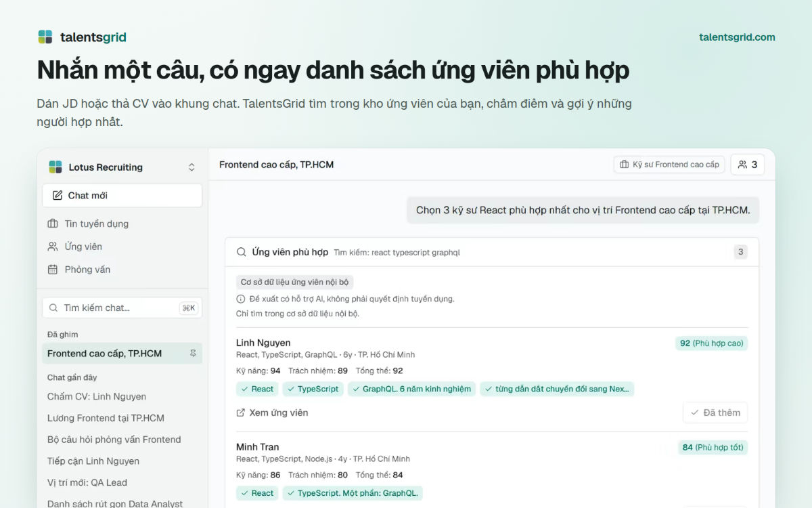Click the external-link icon beside Xem ứng viên
This screenshot has width=812, height=508.
241,412
